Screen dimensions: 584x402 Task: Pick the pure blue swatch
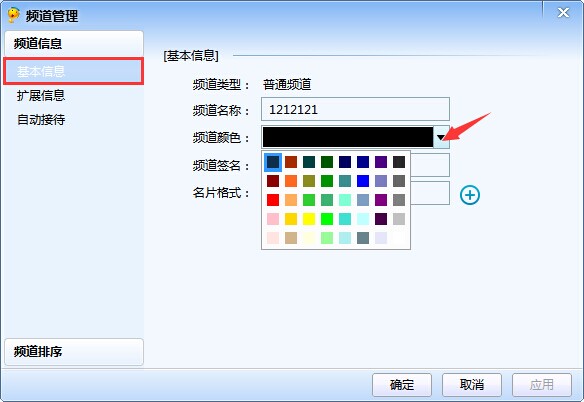(x=363, y=181)
